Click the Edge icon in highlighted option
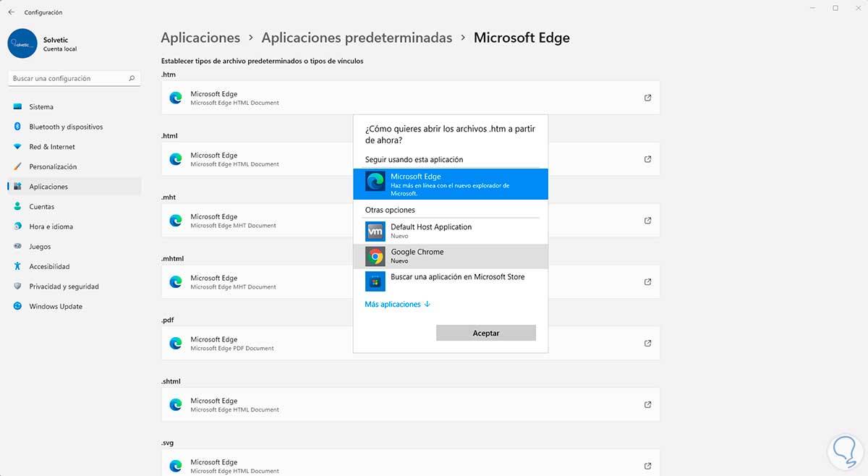Image resolution: width=868 pixels, height=476 pixels. [x=375, y=182]
